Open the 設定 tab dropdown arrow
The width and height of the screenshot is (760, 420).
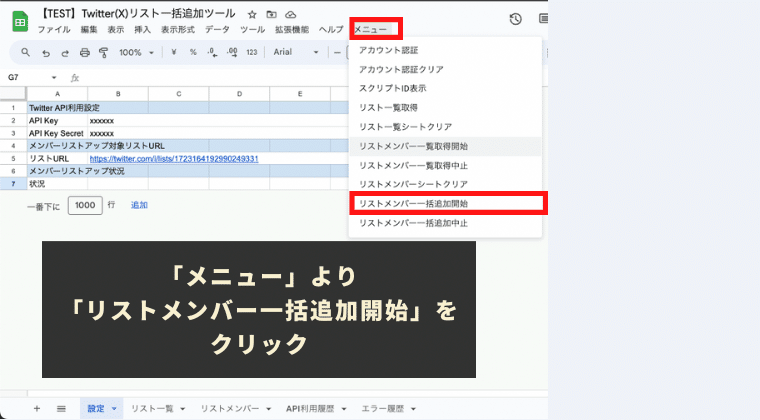[x=114, y=409]
